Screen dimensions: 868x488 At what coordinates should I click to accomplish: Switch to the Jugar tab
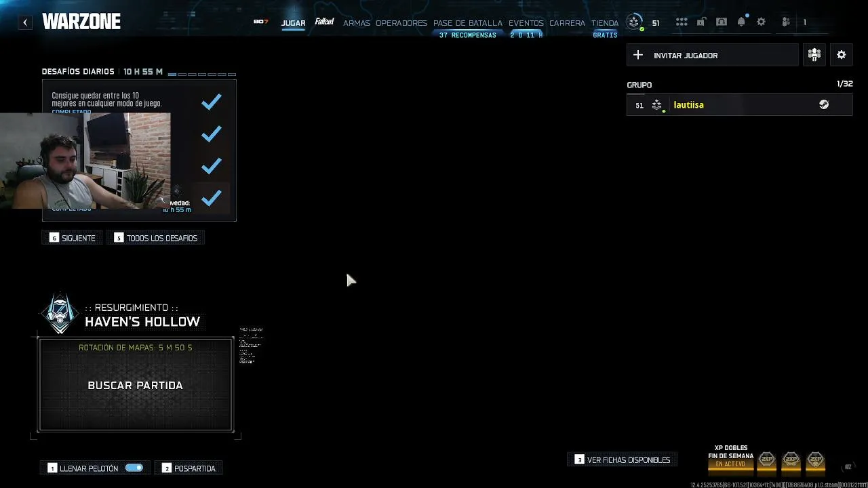point(293,22)
